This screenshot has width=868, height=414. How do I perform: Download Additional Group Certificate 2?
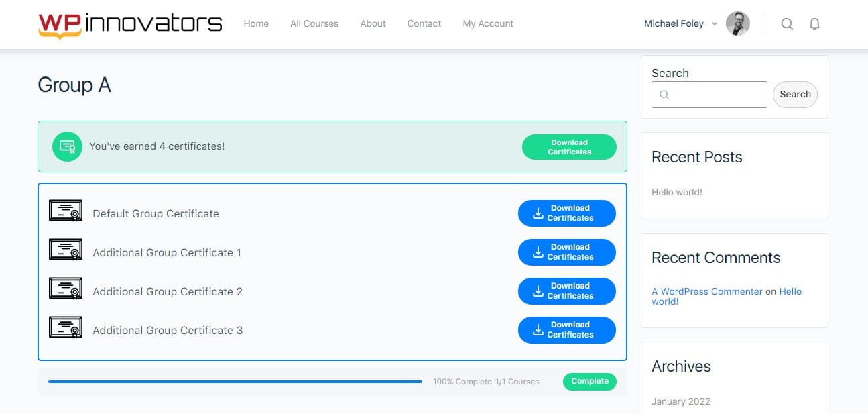pyautogui.click(x=567, y=291)
